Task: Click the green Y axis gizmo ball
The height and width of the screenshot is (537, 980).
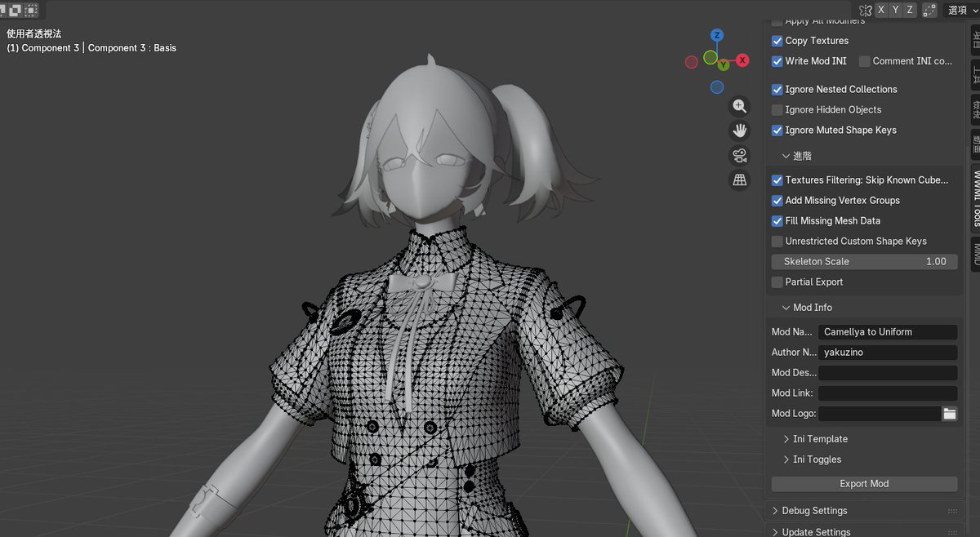Action: coord(723,64)
